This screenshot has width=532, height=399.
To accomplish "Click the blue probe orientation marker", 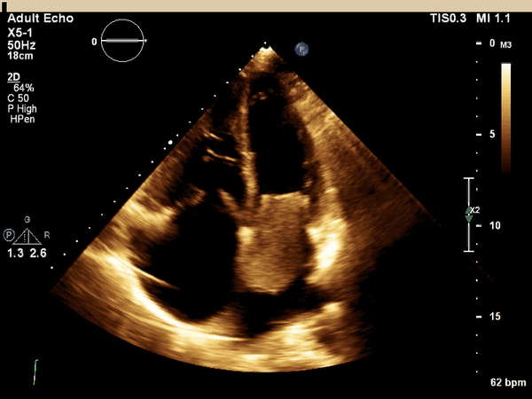I will pyautogui.click(x=301, y=49).
